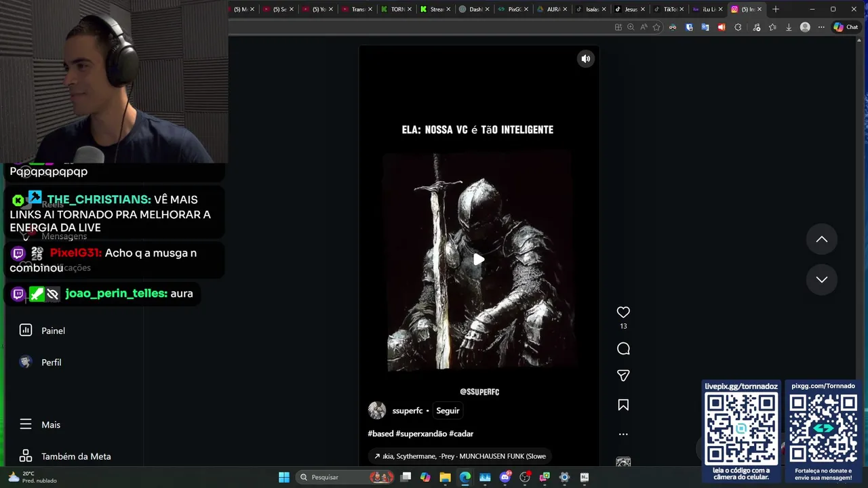Open the Windows Start menu

point(284,477)
